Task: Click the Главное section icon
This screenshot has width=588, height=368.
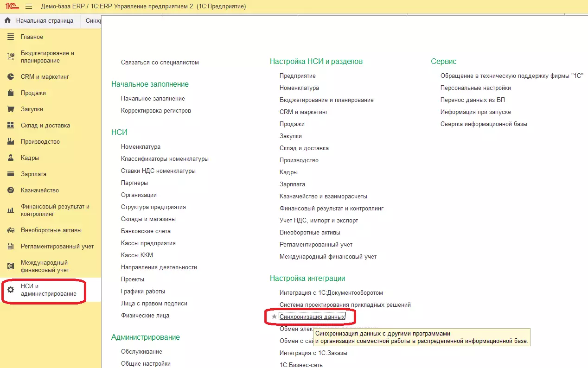Action: (11, 37)
